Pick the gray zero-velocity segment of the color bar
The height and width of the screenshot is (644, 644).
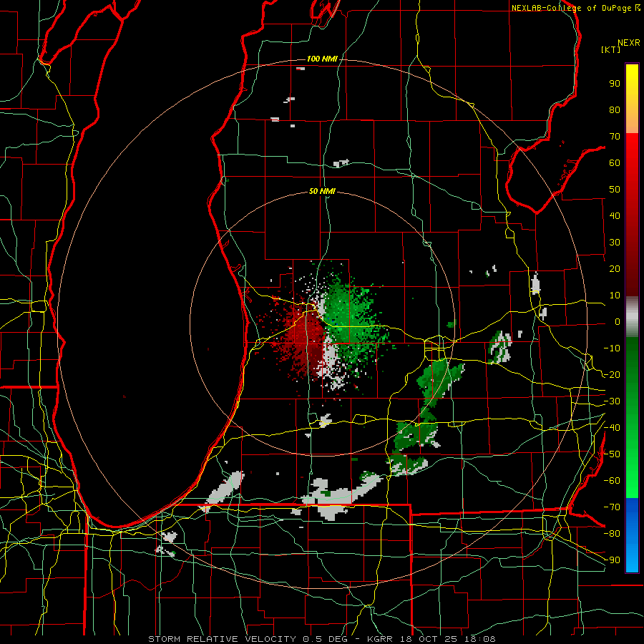[632, 317]
